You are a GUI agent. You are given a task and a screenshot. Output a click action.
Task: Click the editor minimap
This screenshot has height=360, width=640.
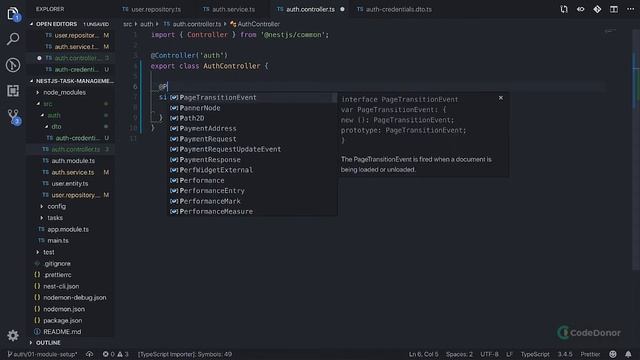click(610, 31)
